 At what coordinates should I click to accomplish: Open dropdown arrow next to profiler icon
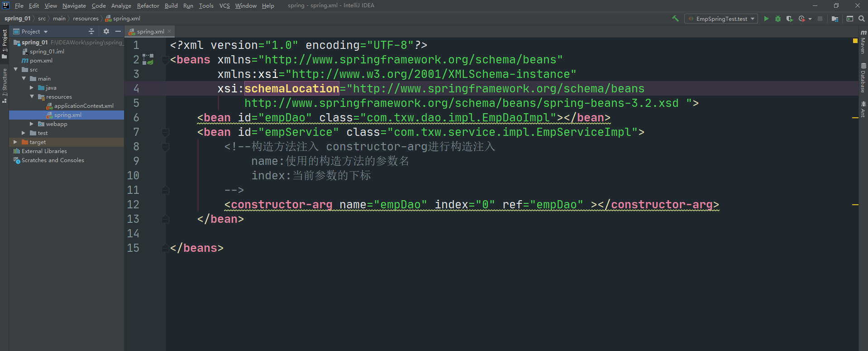pos(810,19)
